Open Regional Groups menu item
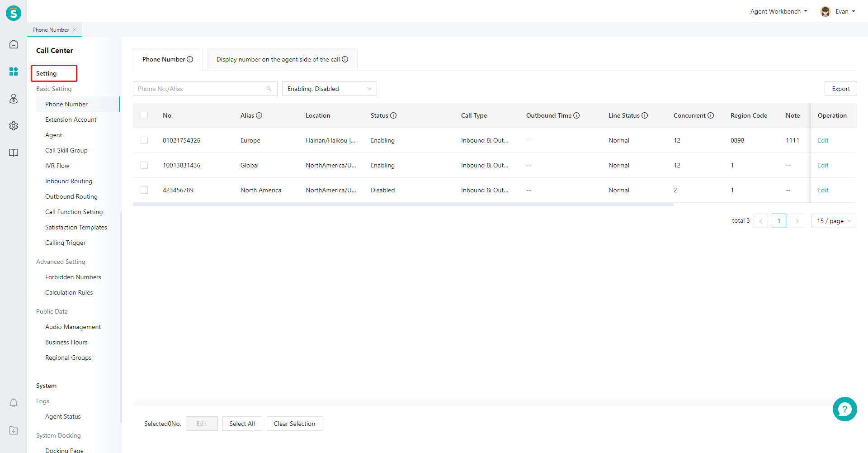Viewport: 868px width, 453px height. coord(68,358)
